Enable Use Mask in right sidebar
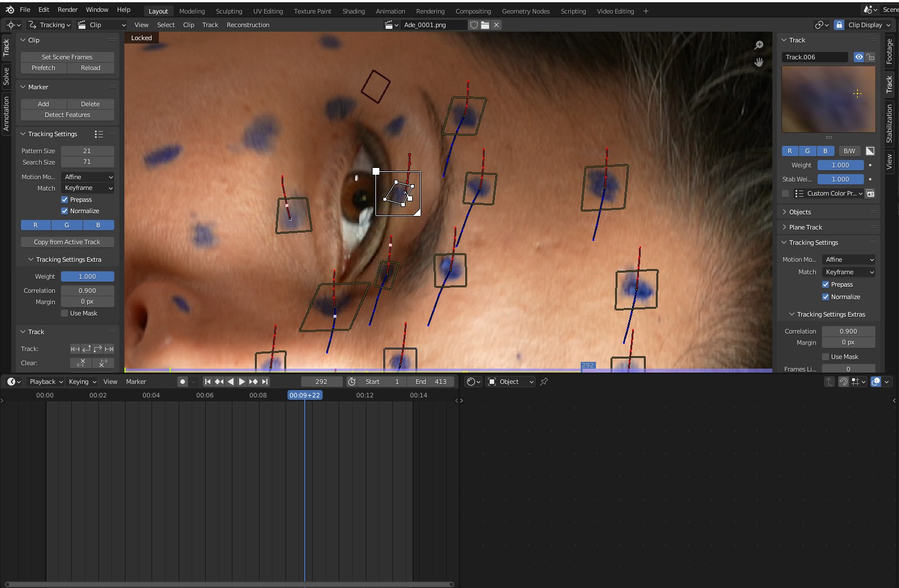The image size is (899, 588). (x=825, y=357)
